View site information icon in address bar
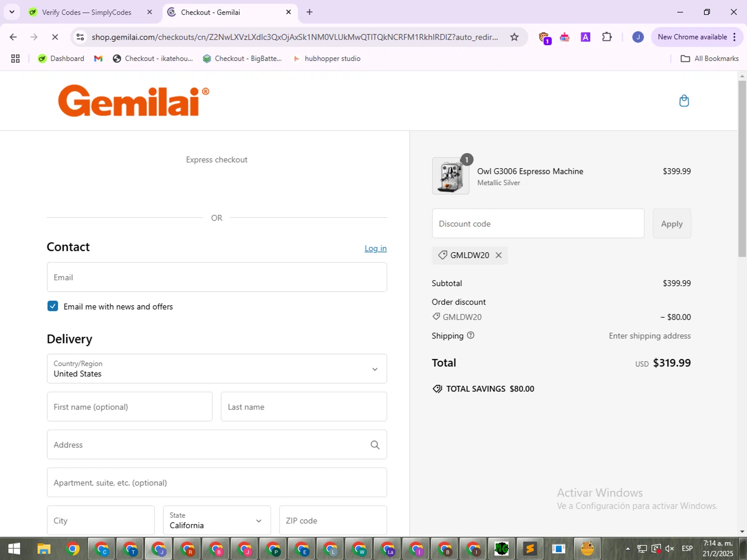This screenshot has width=747, height=560. pyautogui.click(x=80, y=37)
